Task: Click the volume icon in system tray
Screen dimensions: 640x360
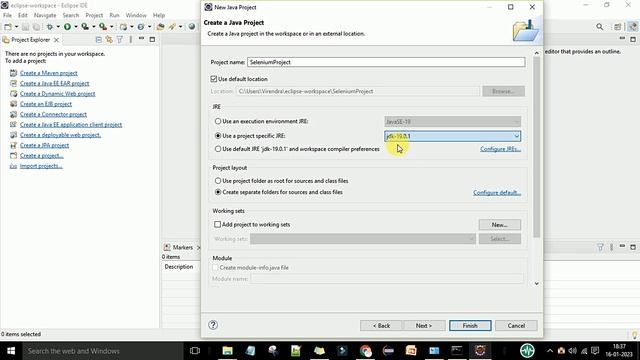Action: [573, 351]
